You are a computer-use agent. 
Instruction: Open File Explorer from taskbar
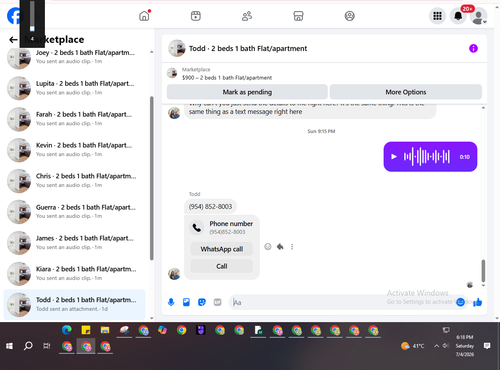click(105, 330)
